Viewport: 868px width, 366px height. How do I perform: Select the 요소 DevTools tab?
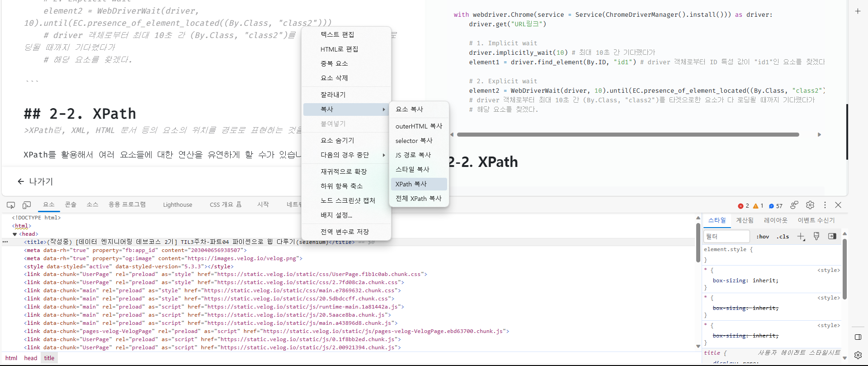coord(49,204)
